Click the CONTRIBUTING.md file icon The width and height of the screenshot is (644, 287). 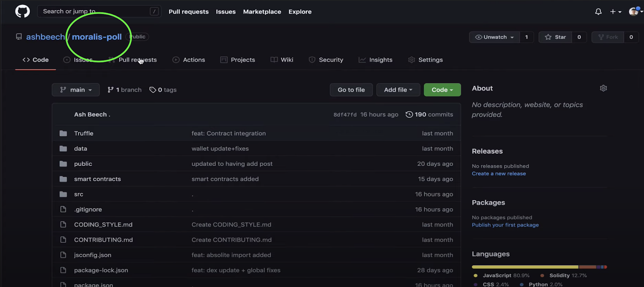pos(63,240)
